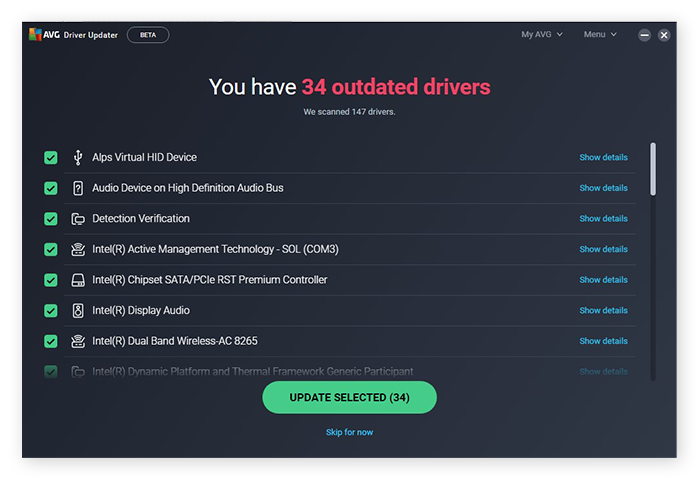This screenshot has height=482, width=700.
Task: Click the Intel Active Management Technology port icon
Action: click(x=78, y=250)
